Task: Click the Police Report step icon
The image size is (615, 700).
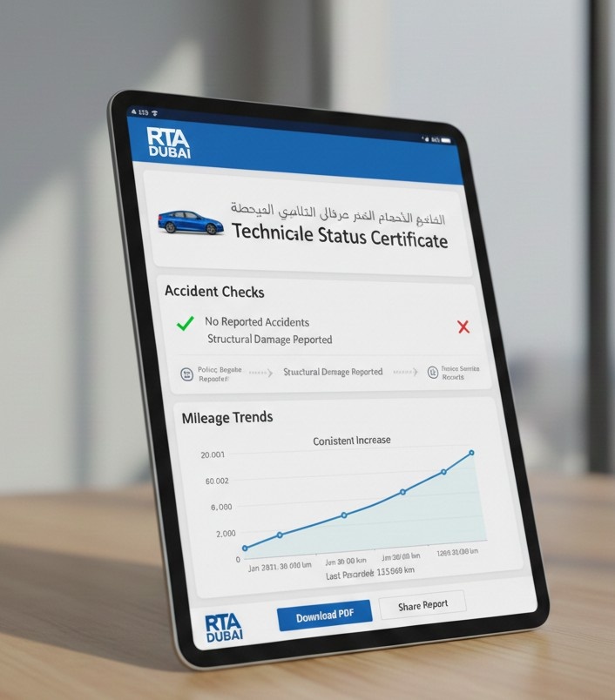Action: pyautogui.click(x=186, y=374)
